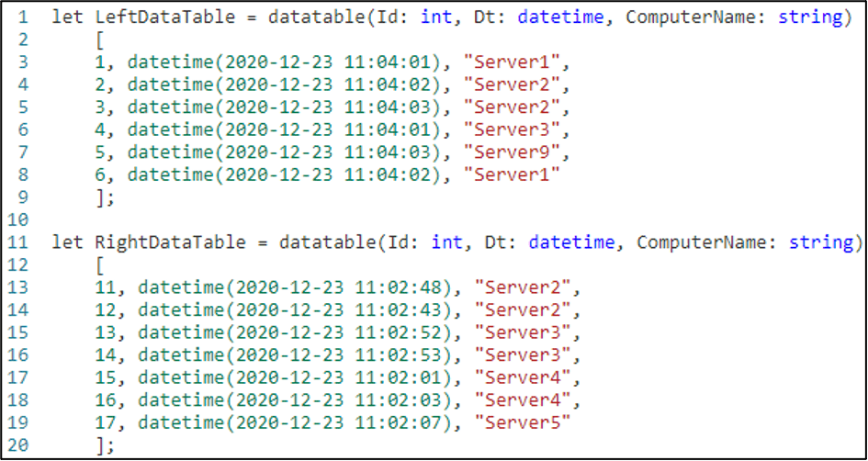Click the first 'let' keyword on line 1
The image size is (868, 461).
pos(68,17)
